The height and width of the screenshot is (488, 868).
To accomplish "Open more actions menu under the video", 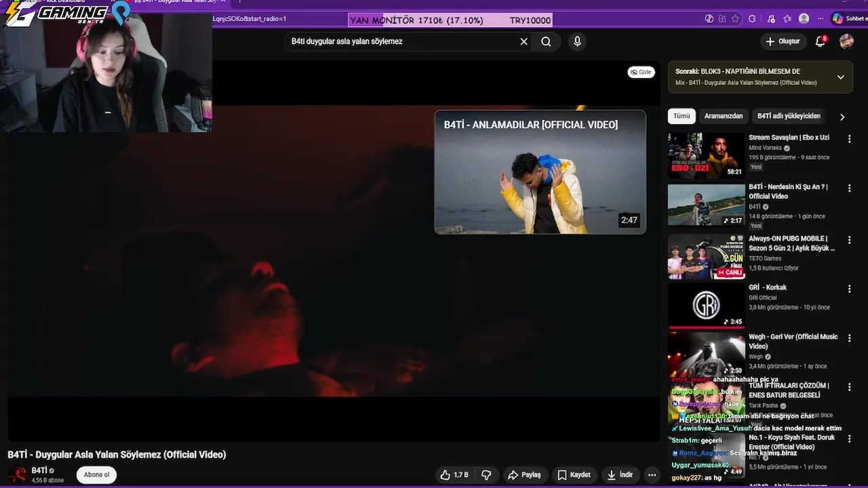I will click(x=652, y=475).
